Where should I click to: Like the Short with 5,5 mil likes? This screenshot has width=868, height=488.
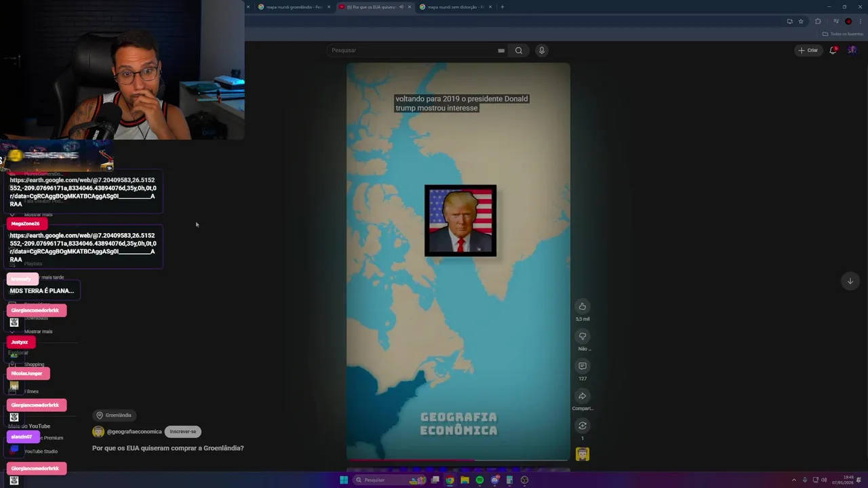coord(583,306)
